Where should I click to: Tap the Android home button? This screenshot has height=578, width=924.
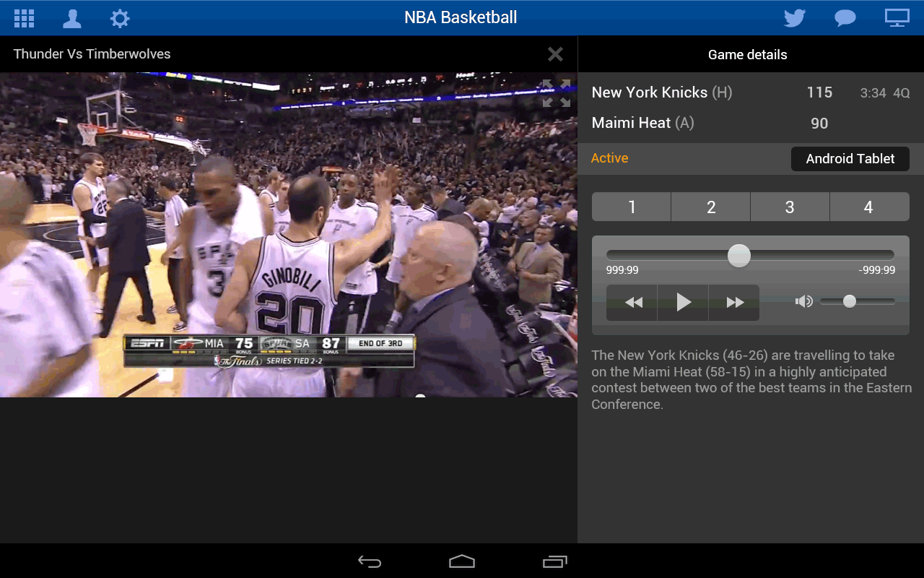coord(462,561)
